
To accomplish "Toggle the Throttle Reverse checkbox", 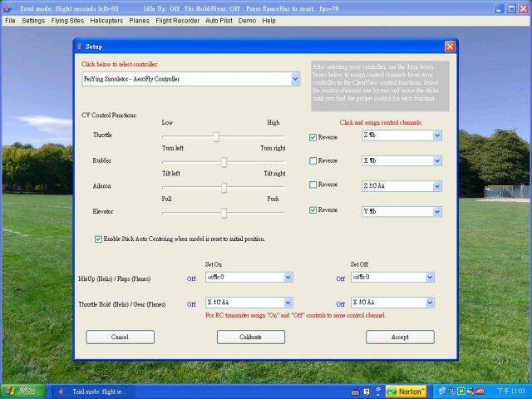I will pos(313,137).
